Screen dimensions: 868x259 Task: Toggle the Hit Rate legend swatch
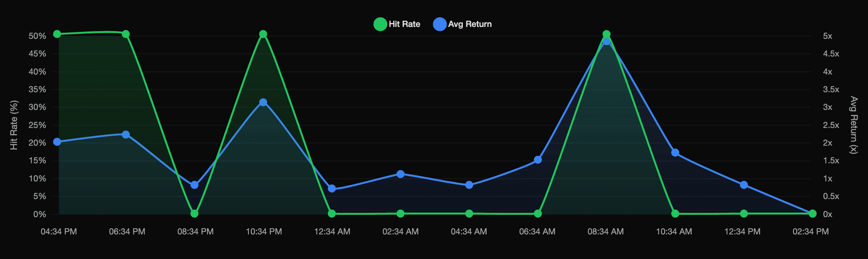[380, 24]
